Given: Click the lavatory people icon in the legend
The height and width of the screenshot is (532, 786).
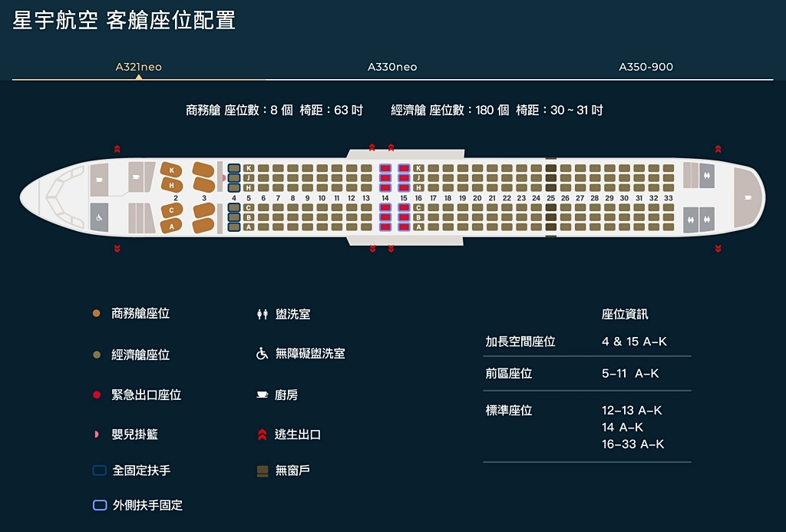Looking at the screenshot, I should 263,315.
